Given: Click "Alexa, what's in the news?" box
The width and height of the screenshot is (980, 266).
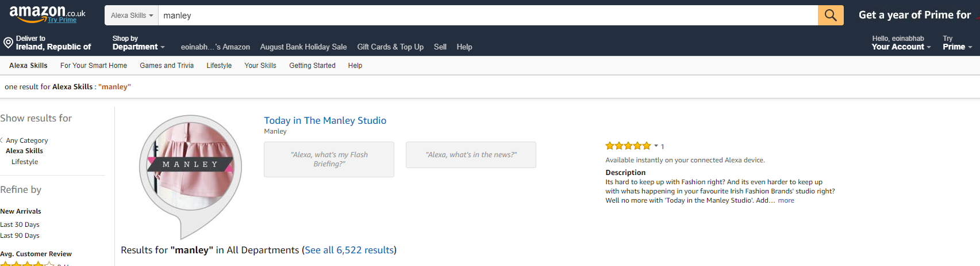Looking at the screenshot, I should coord(471,155).
